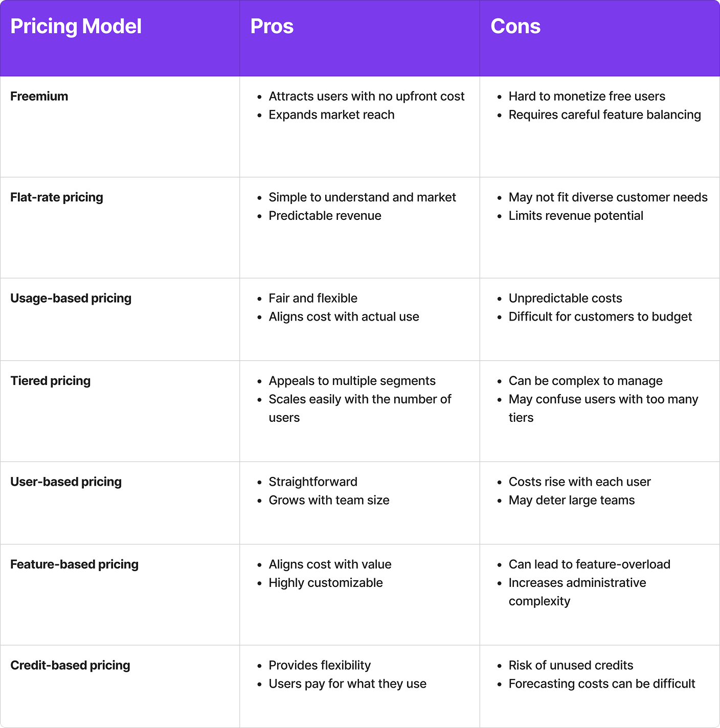The height and width of the screenshot is (728, 720).
Task: Click 'Predictable revenue' bullet text
Action: coord(325,216)
